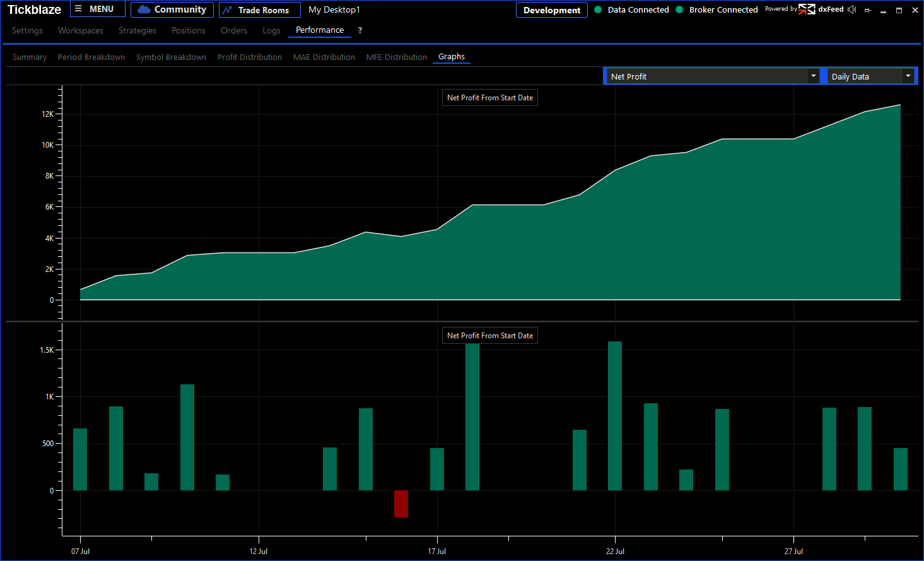Click the My Desktop1 workspace label
Viewport: 924px width, 561px height.
click(x=334, y=10)
